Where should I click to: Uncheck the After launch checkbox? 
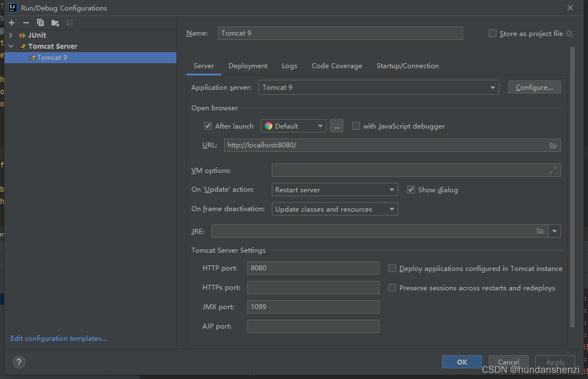pyautogui.click(x=208, y=126)
